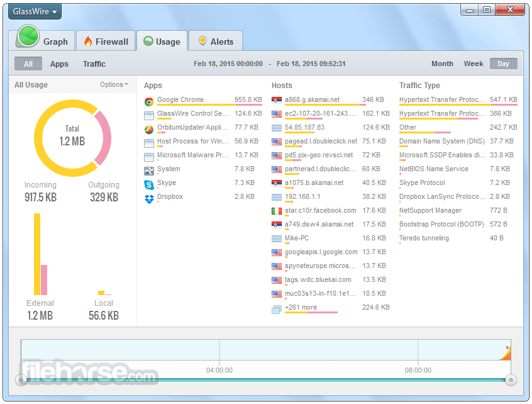Select host muc03s13-in-f10.1e1 entry

(x=331, y=295)
